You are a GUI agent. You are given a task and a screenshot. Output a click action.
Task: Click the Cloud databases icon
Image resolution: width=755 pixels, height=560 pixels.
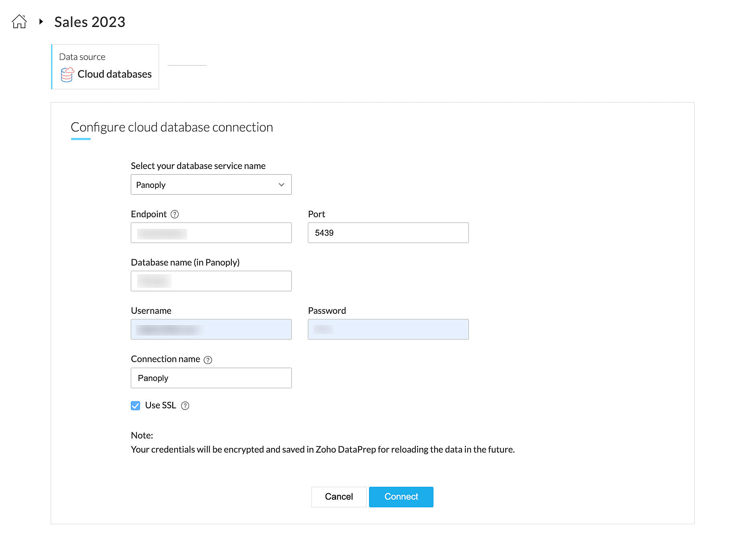tap(67, 74)
